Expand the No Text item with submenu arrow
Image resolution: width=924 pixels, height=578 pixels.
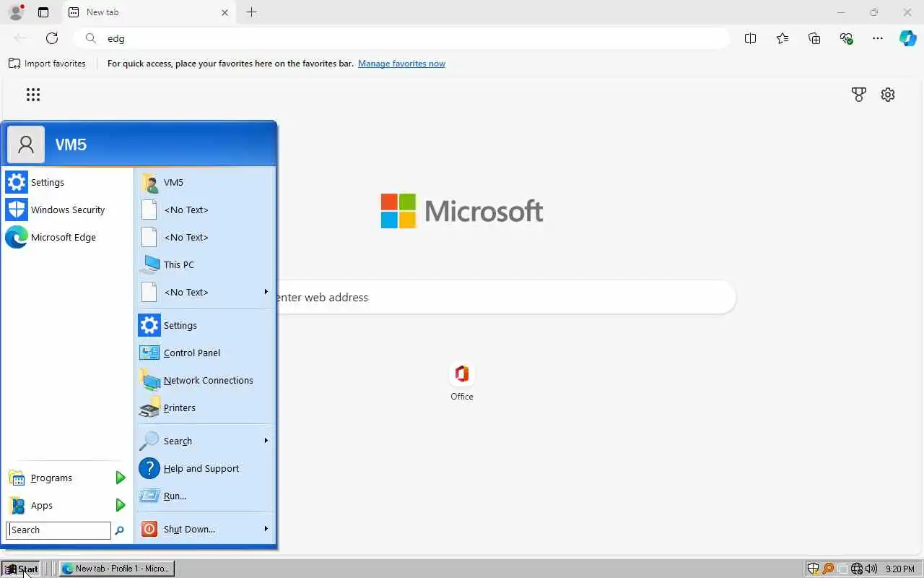pos(206,292)
